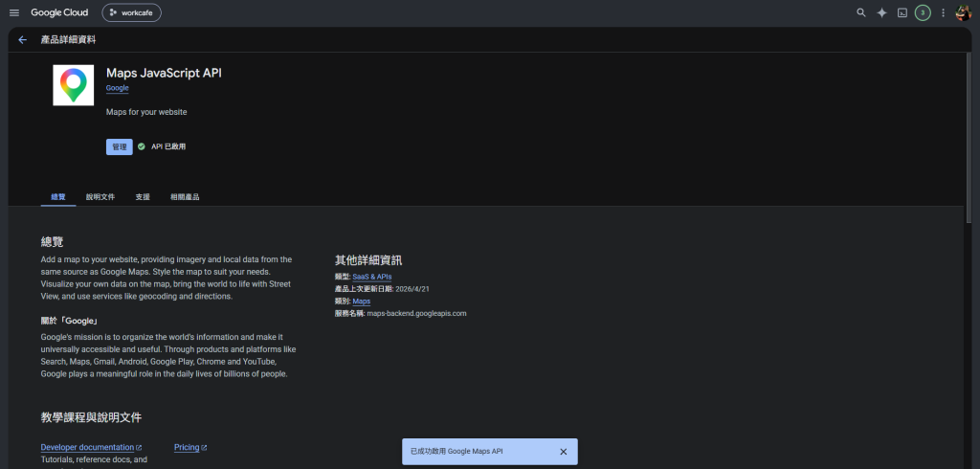Screen dimensions: 980x469
Task: Click the 2026/4/21 update date
Action: pyautogui.click(x=412, y=289)
